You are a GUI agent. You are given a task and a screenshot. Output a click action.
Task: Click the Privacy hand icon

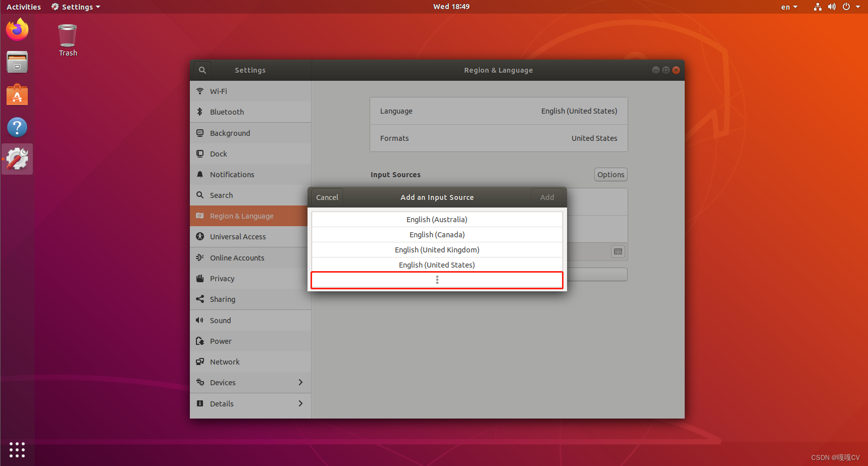[200, 278]
